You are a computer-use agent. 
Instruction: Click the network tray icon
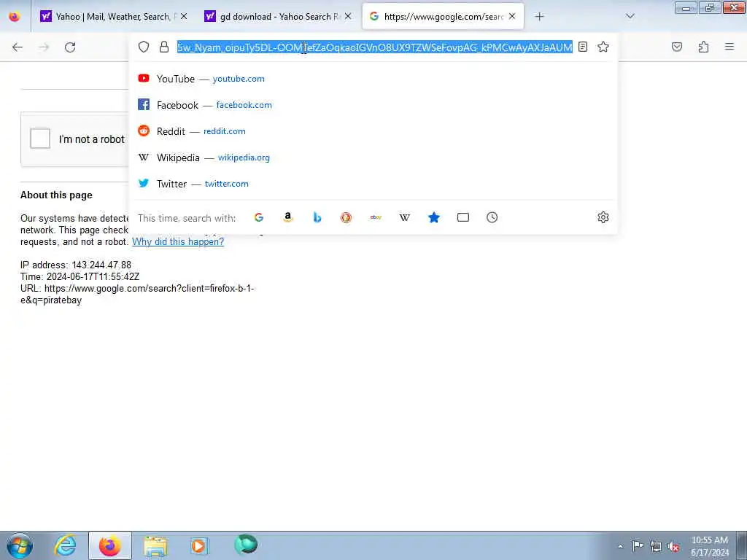pos(656,546)
